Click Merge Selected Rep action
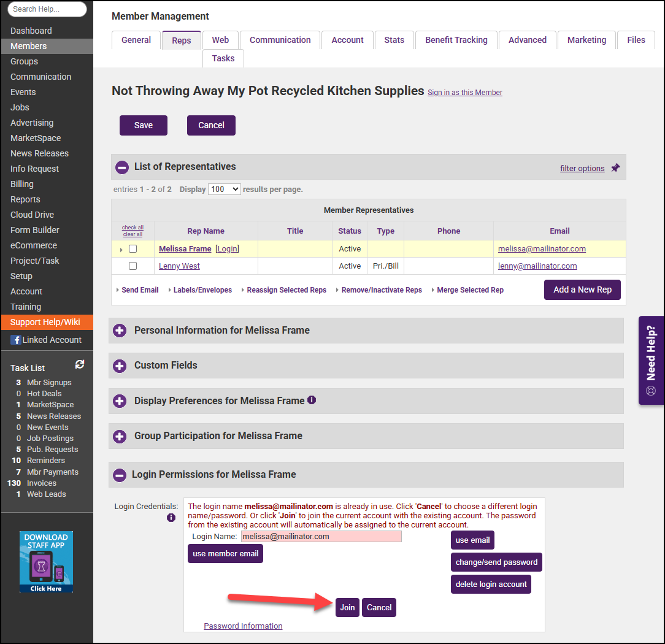 [471, 290]
